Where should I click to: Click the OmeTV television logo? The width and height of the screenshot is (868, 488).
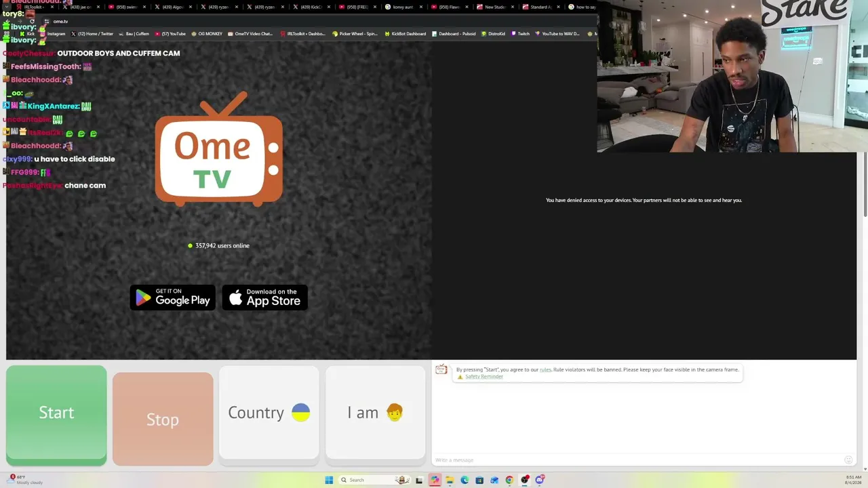(218, 149)
